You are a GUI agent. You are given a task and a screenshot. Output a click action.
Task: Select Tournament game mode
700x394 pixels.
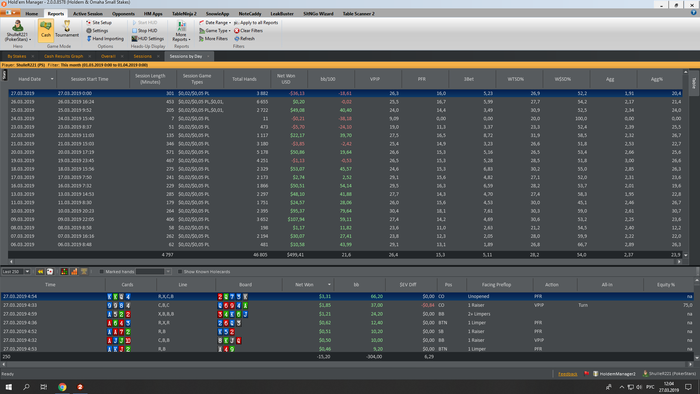67,29
